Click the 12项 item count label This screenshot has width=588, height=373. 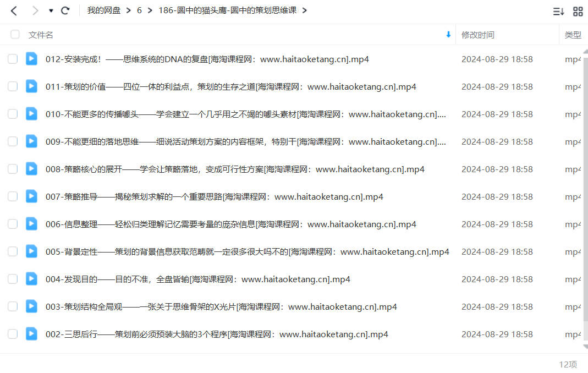pos(568,364)
